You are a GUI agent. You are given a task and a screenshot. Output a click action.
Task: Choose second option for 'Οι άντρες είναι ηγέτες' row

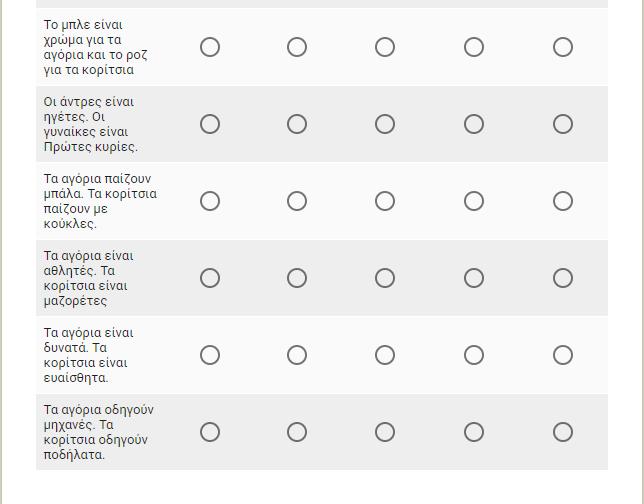(297, 124)
